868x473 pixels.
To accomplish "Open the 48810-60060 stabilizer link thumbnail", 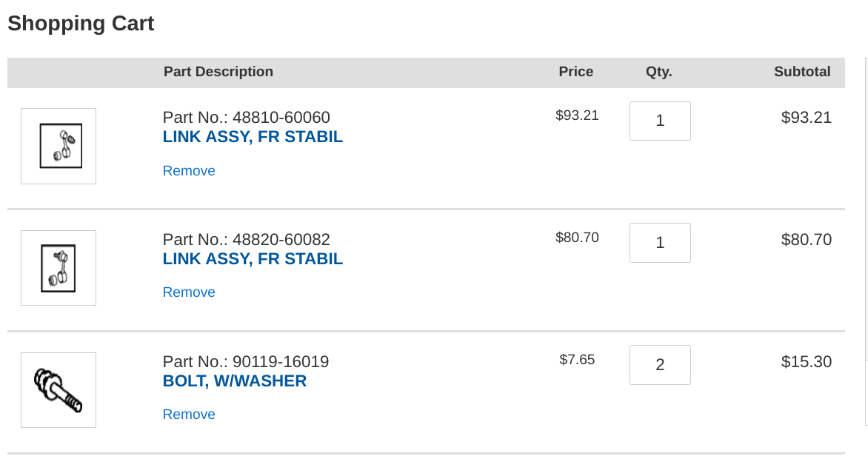I will click(x=59, y=146).
